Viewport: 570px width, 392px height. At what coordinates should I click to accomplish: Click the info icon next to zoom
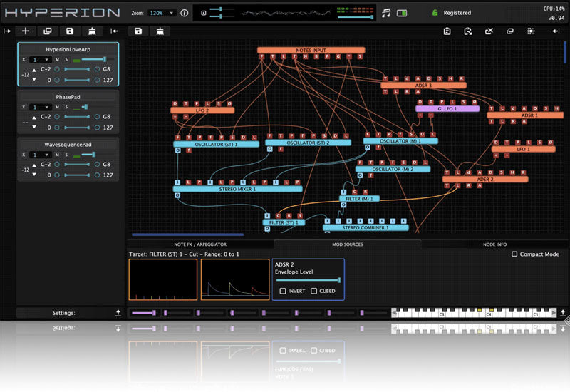click(x=185, y=13)
